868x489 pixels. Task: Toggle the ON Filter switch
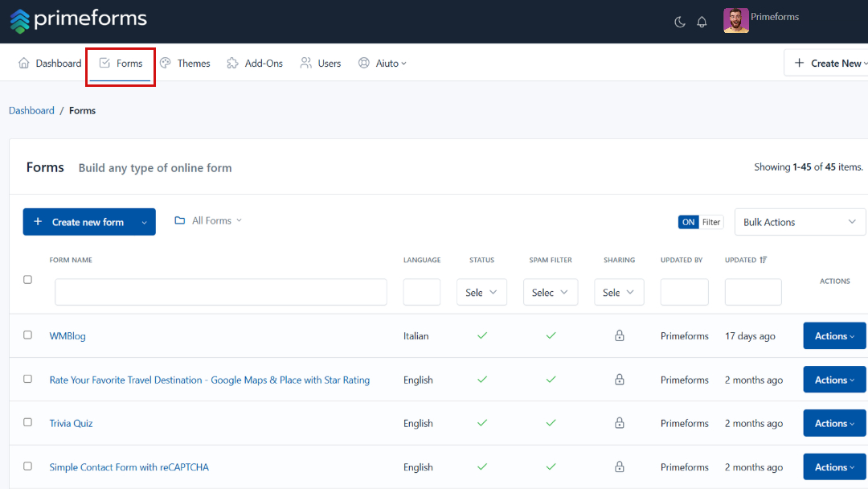700,222
